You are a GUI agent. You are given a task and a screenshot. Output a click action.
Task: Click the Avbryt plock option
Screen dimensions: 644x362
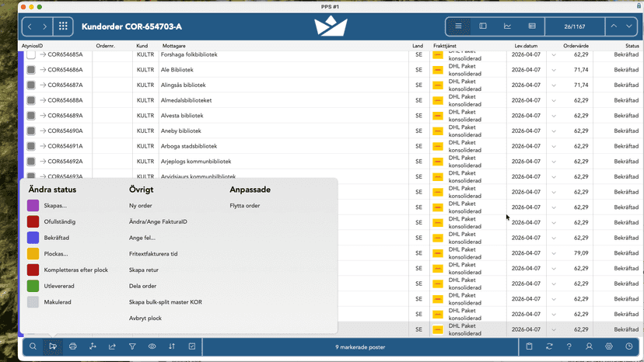[x=145, y=318]
